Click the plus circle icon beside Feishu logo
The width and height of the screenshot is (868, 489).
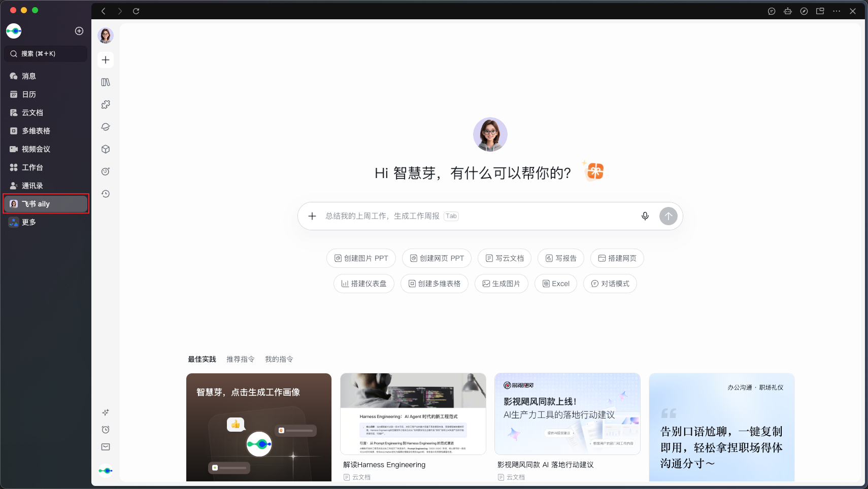(x=79, y=31)
